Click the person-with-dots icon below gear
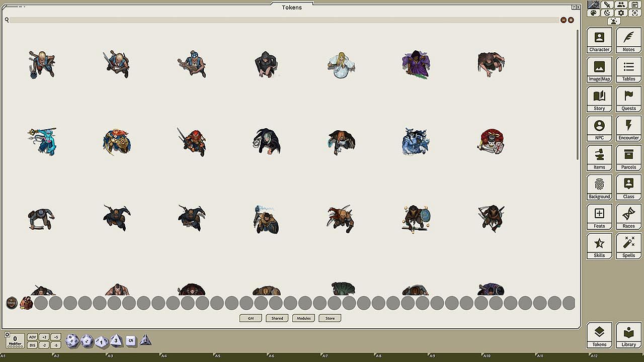 coord(614,21)
